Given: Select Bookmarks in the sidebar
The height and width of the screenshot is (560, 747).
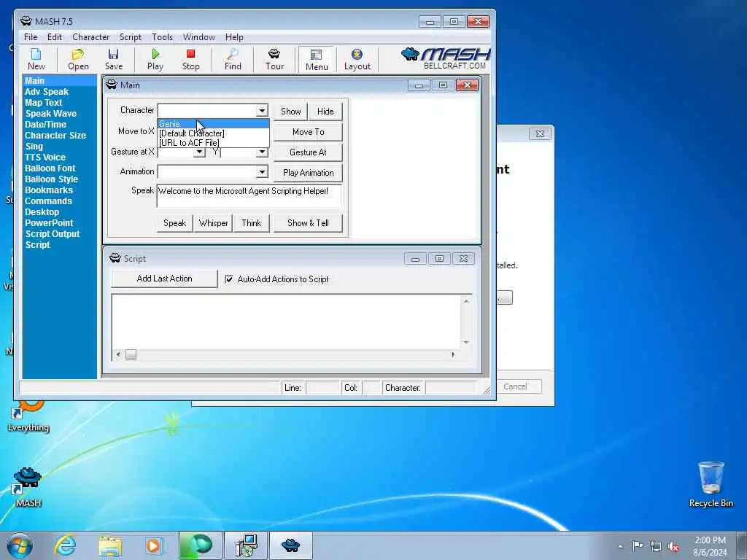Looking at the screenshot, I should click(x=49, y=190).
